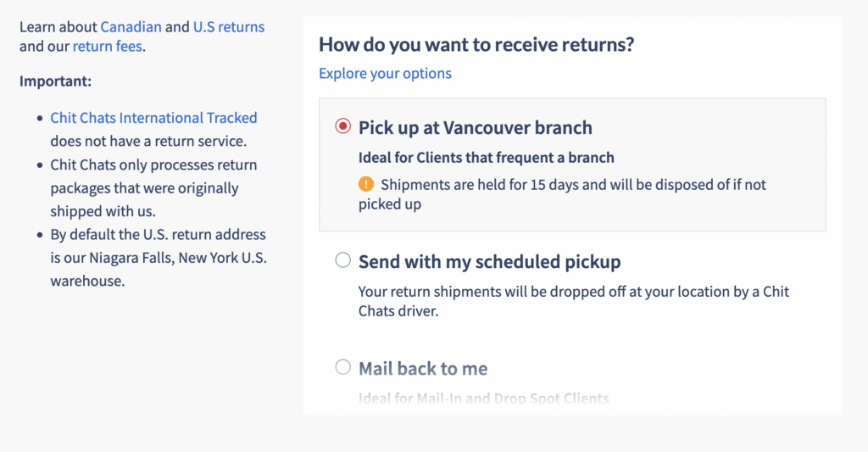868x452 pixels.
Task: Click the 15 days shipment hold warning text
Action: coord(563,194)
